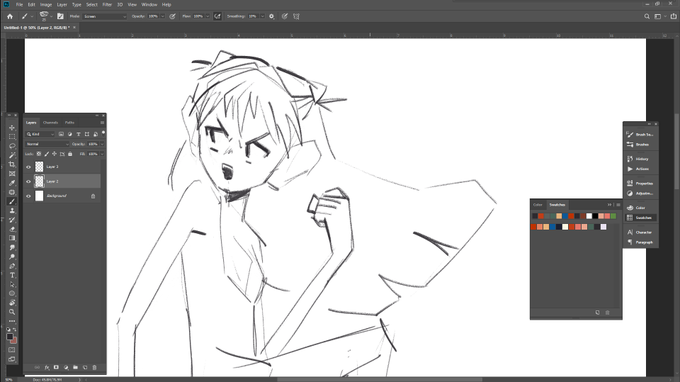Open the Character panel button
This screenshot has height=382, width=680.
coord(640,232)
